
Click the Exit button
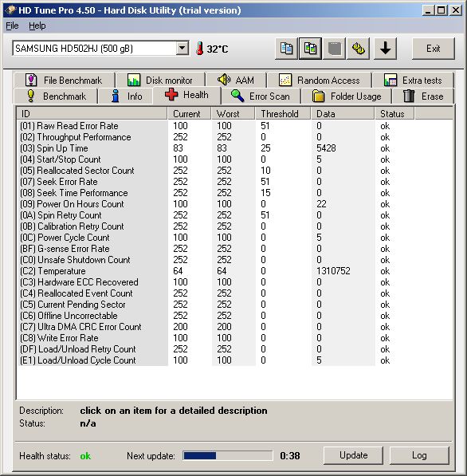pos(433,49)
